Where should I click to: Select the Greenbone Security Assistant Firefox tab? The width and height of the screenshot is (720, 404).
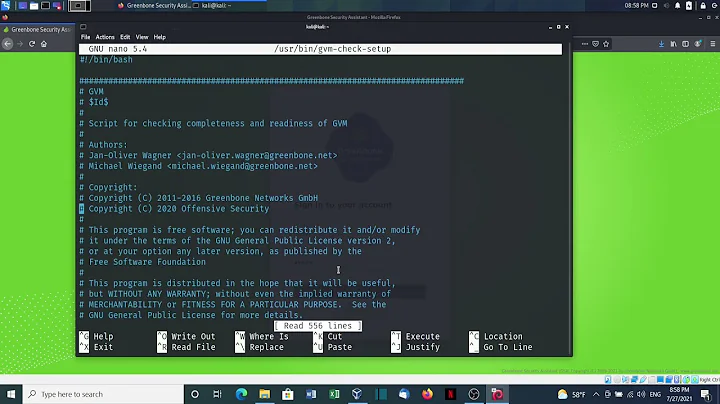[x=38, y=29]
